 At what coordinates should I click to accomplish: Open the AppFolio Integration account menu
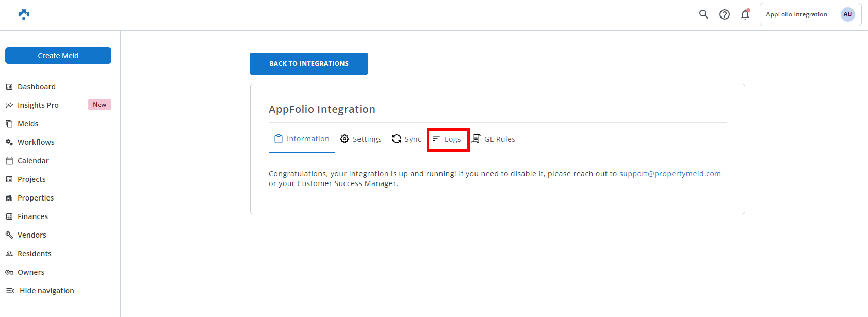pos(796,14)
